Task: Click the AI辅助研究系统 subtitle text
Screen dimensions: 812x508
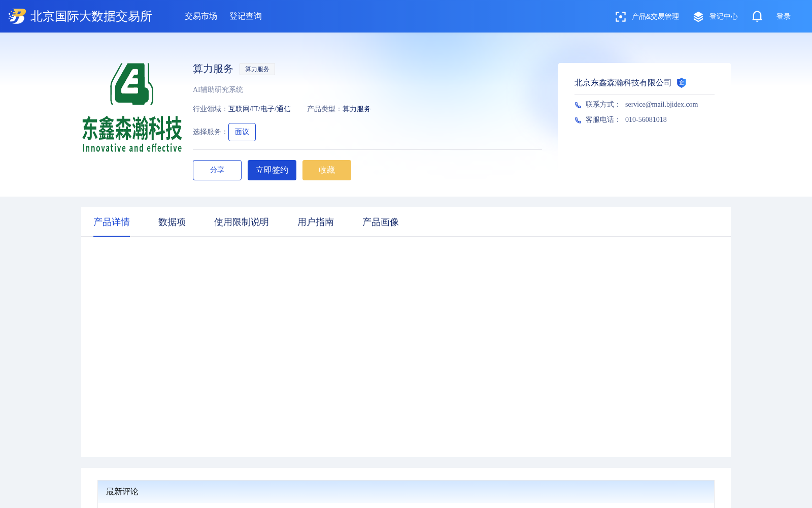Action: click(x=218, y=90)
